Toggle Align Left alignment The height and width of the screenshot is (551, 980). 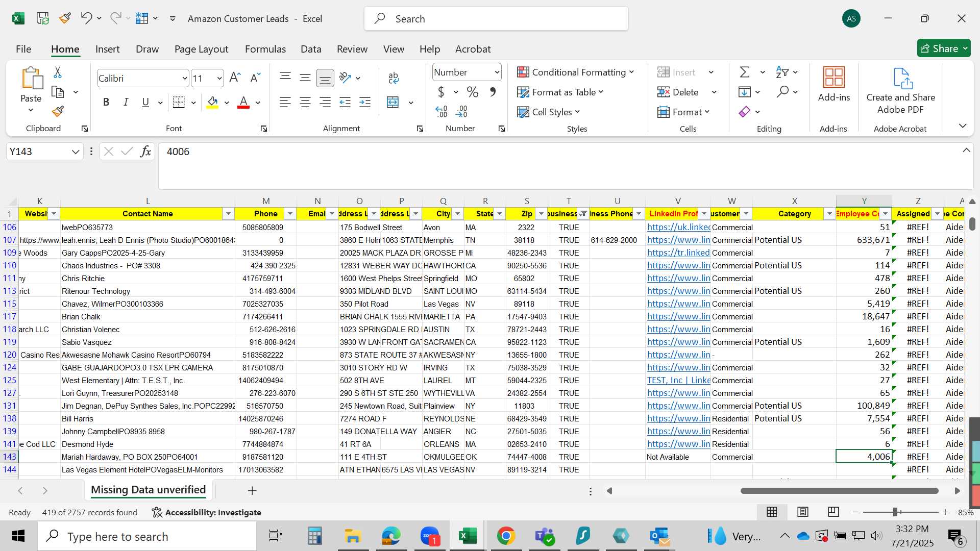285,102
